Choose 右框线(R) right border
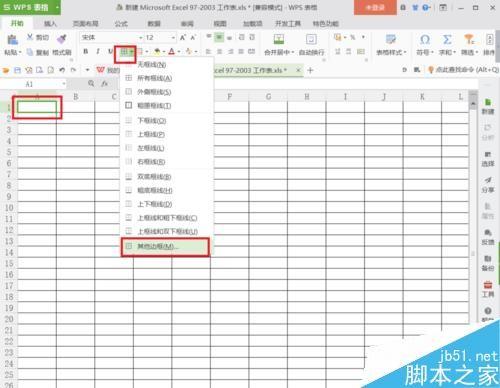Image resolution: width=500 pixels, height=388 pixels. click(x=167, y=162)
